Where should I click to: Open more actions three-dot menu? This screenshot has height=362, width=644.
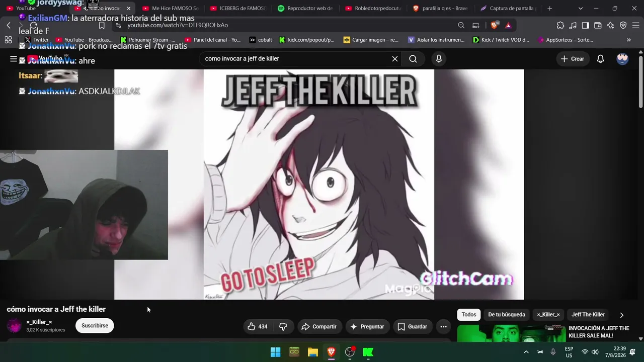443,327
